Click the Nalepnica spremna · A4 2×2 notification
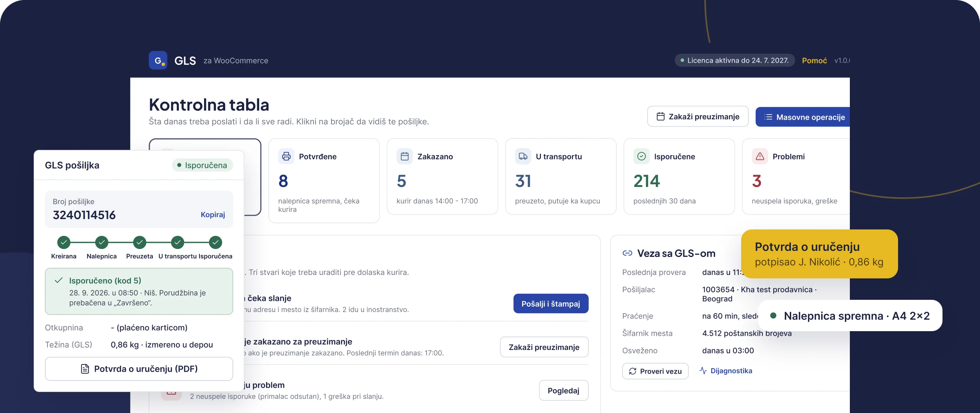980x413 pixels. 850,315
